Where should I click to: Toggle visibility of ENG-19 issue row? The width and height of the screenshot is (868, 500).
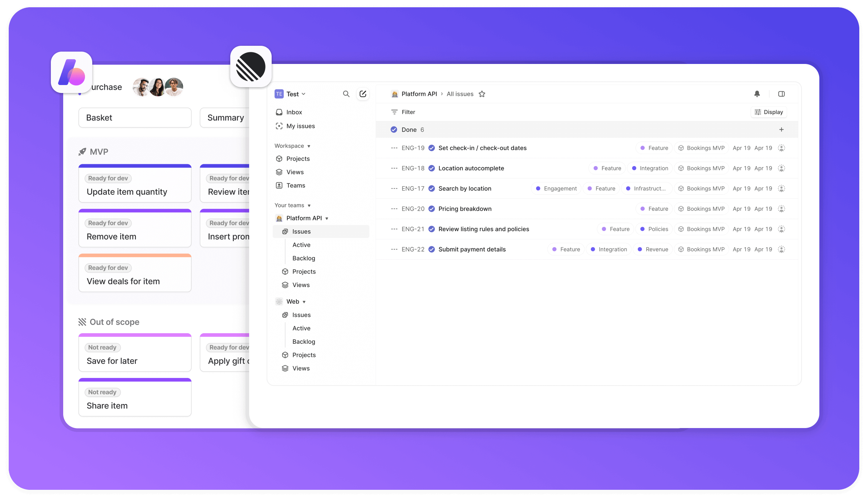[x=393, y=148]
